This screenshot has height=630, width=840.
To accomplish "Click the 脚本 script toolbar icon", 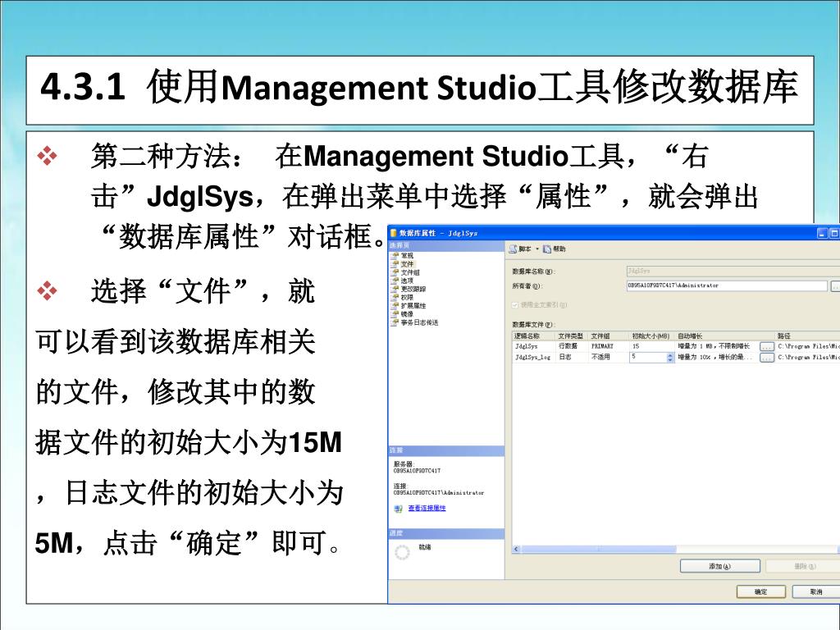I will coord(513,249).
